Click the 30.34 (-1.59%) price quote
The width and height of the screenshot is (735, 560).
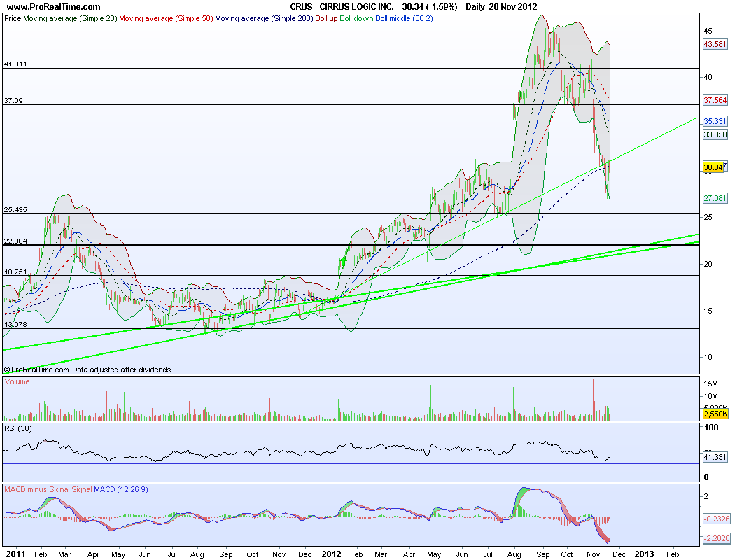429,6
